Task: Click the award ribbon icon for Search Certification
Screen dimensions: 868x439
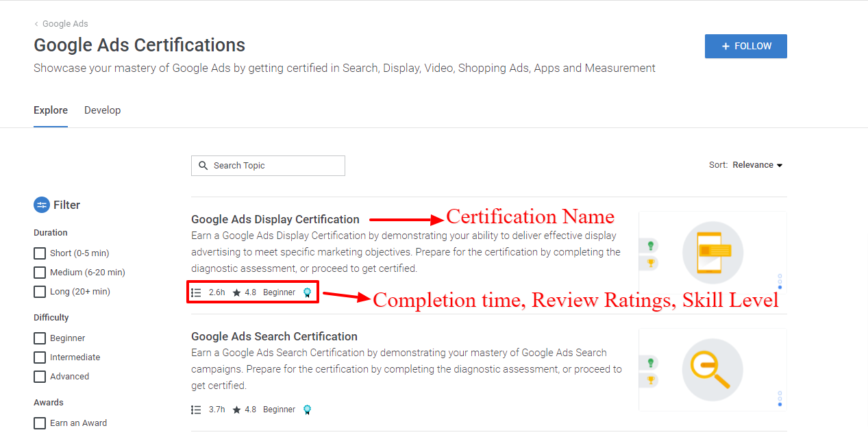Action: pos(307,410)
